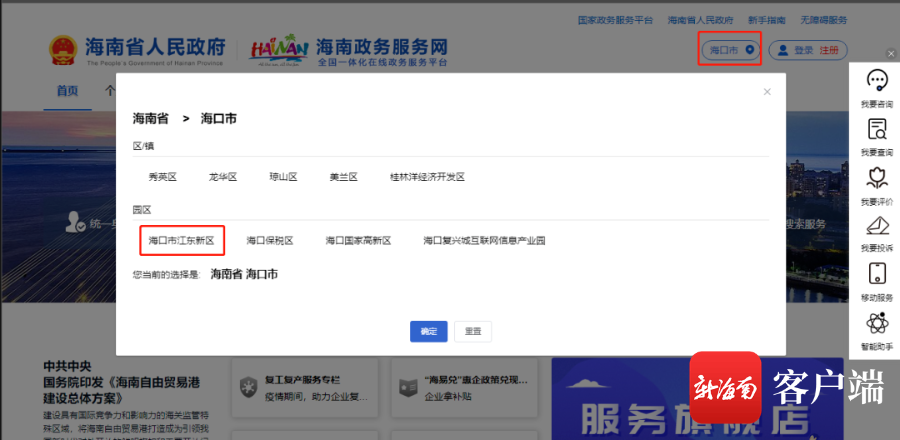Select 秀英区 district option

[162, 177]
